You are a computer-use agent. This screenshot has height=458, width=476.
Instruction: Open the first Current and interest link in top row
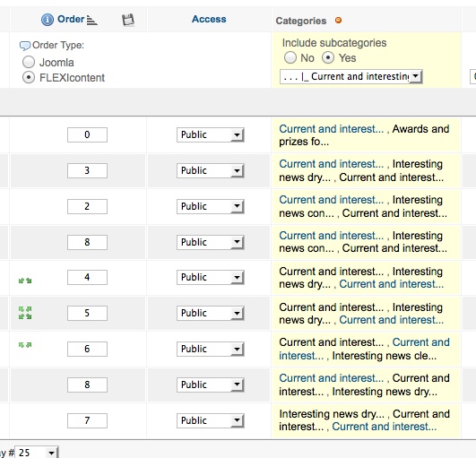pos(331,129)
